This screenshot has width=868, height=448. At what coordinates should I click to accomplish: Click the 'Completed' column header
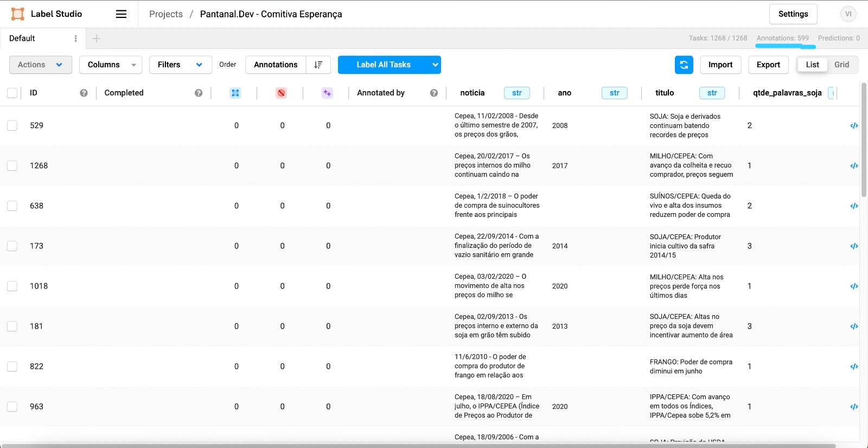pyautogui.click(x=124, y=93)
